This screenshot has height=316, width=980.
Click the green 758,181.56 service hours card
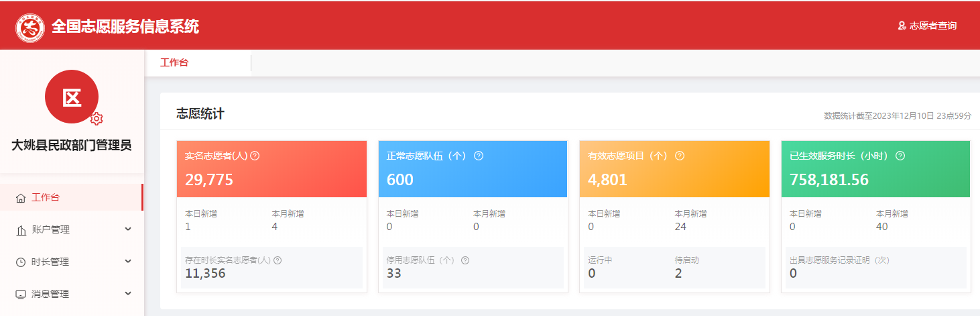pyautogui.click(x=875, y=169)
